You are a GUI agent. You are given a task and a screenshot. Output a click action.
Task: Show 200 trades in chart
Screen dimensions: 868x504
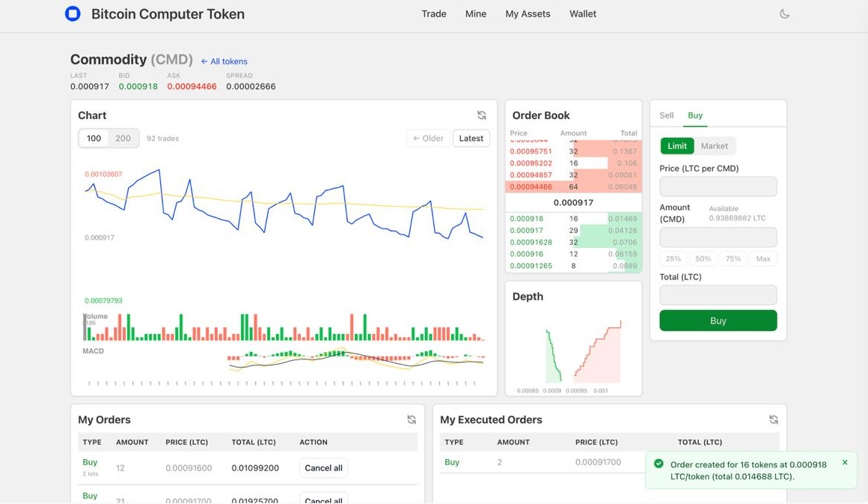click(x=123, y=139)
